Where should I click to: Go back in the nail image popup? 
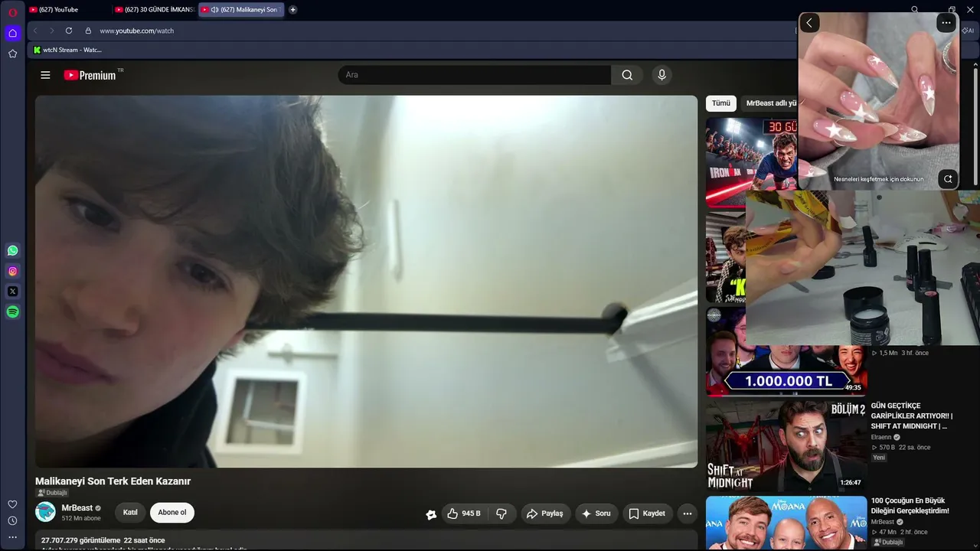coord(809,23)
